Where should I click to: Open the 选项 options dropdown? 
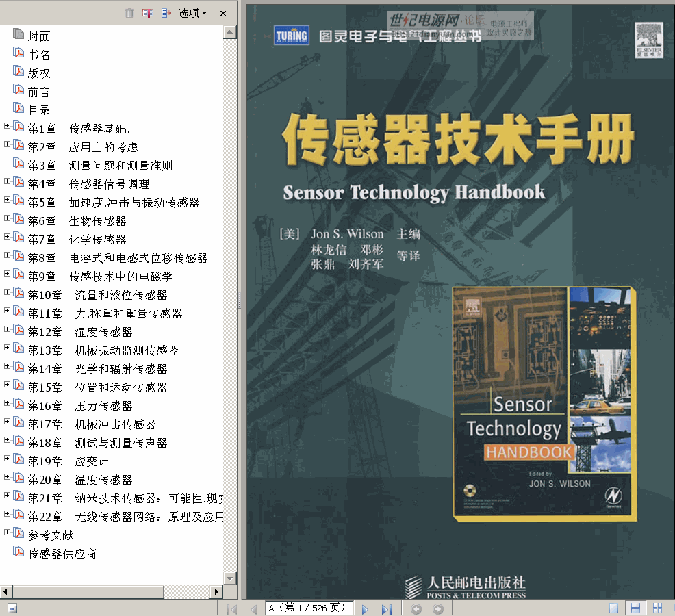(192, 13)
